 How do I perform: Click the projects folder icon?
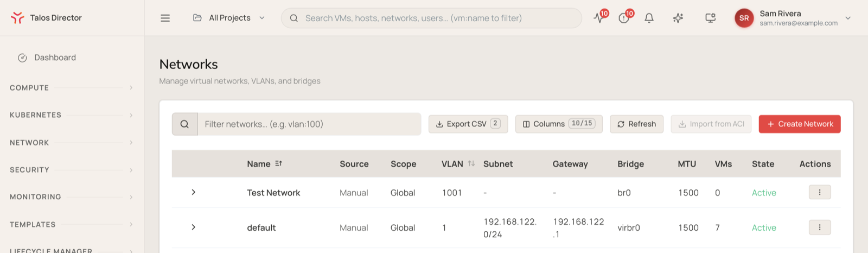pos(197,18)
